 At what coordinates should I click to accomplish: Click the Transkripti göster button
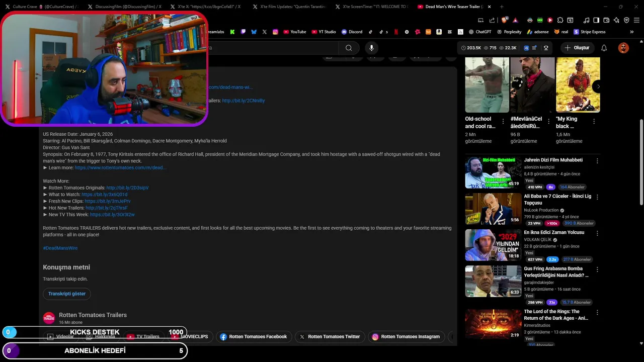point(67,294)
